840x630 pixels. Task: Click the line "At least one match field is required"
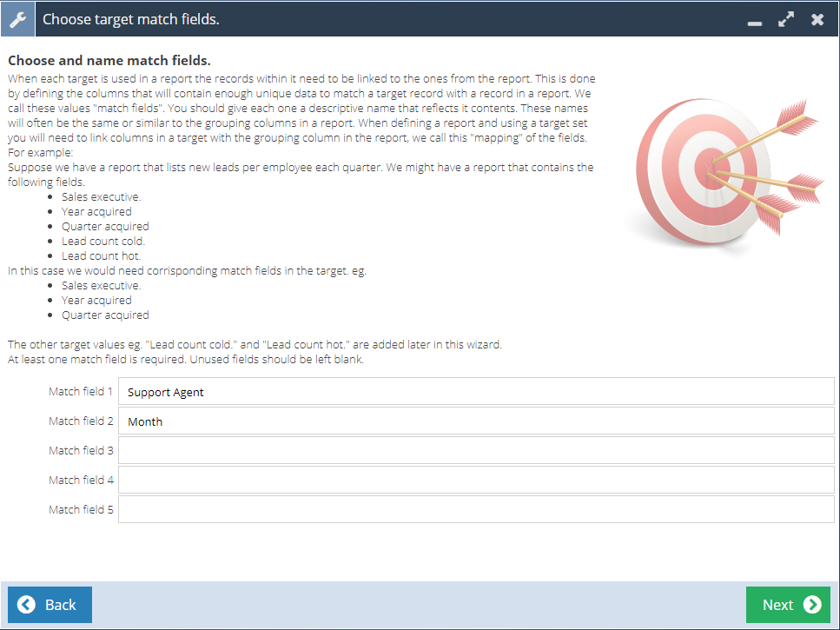(x=97, y=360)
